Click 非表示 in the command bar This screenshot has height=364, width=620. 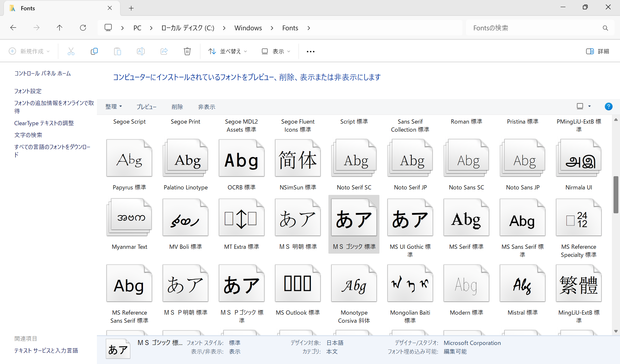pos(206,107)
